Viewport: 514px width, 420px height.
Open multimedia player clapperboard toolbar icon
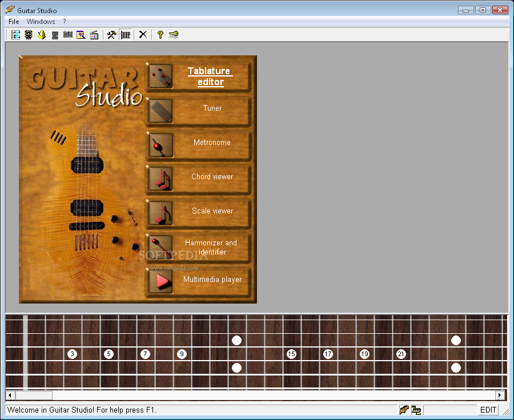click(94, 35)
